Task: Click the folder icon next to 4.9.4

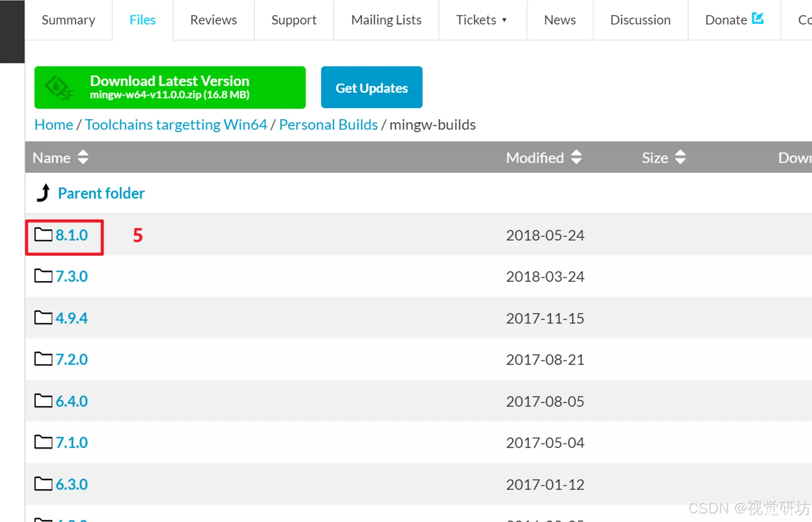Action: pos(43,318)
